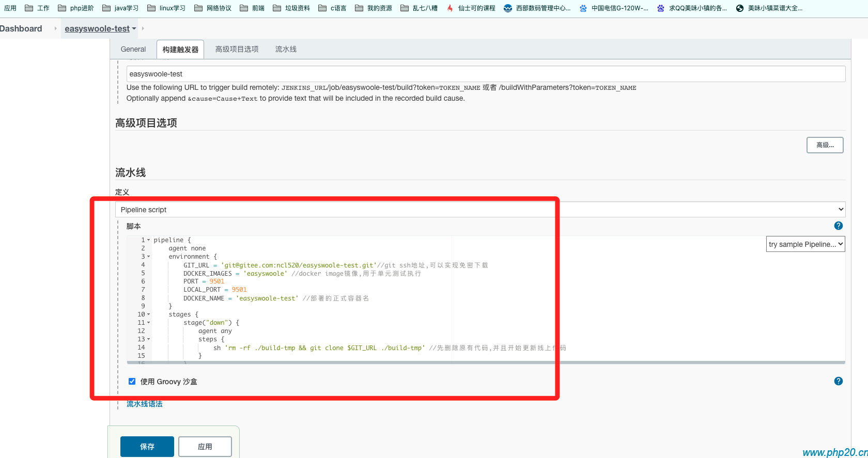
Task: Switch to the 构建触发器 tab
Action: click(180, 50)
